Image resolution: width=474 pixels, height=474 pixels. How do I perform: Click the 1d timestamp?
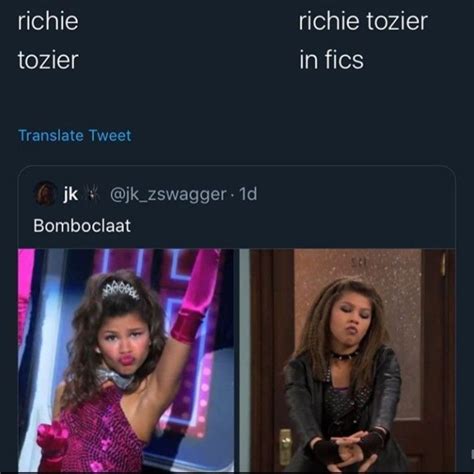coord(248,193)
